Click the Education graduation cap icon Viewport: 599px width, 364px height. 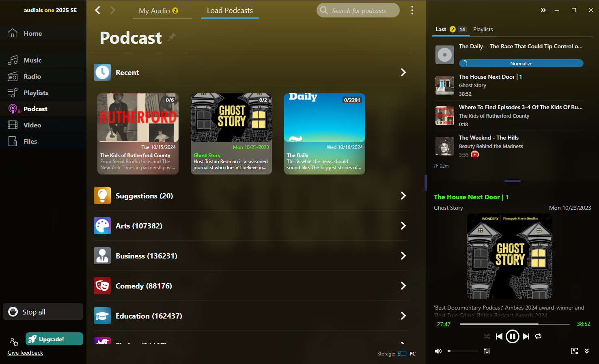[102, 316]
